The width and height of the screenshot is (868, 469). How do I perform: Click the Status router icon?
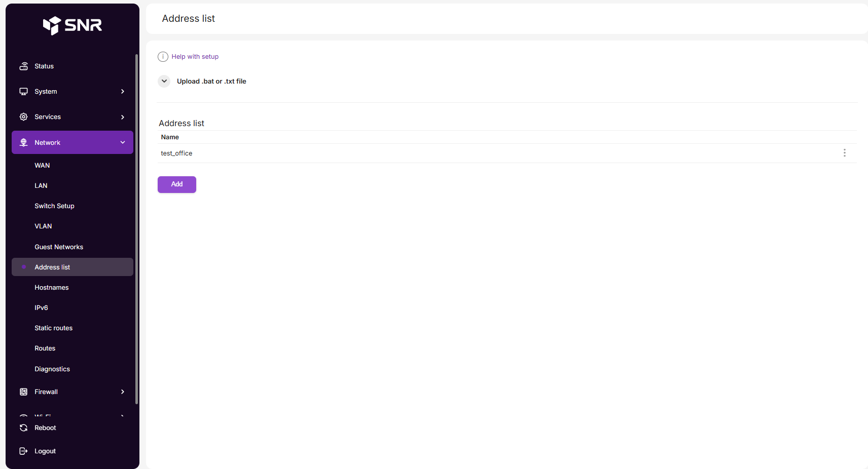point(23,66)
